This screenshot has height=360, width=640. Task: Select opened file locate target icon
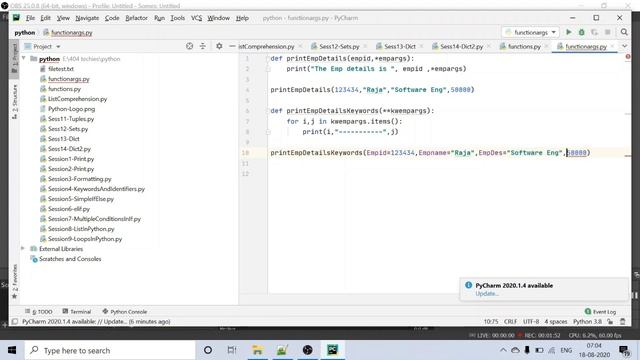click(189, 46)
